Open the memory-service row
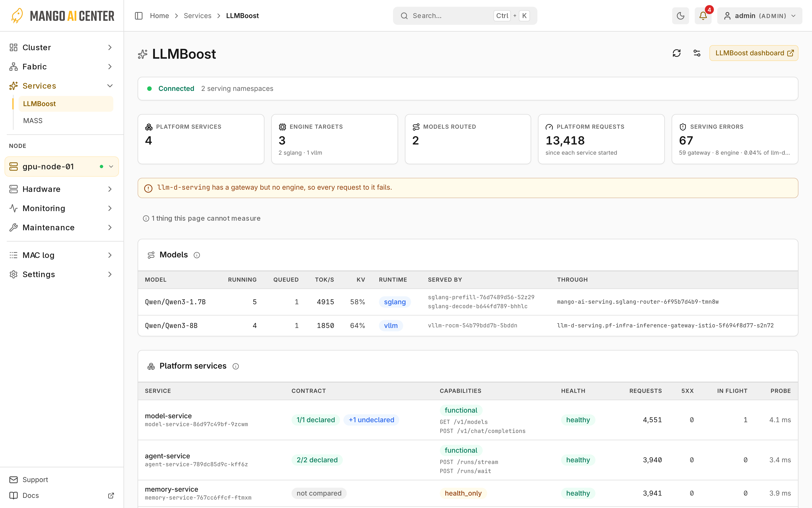The width and height of the screenshot is (812, 508). click(468, 493)
